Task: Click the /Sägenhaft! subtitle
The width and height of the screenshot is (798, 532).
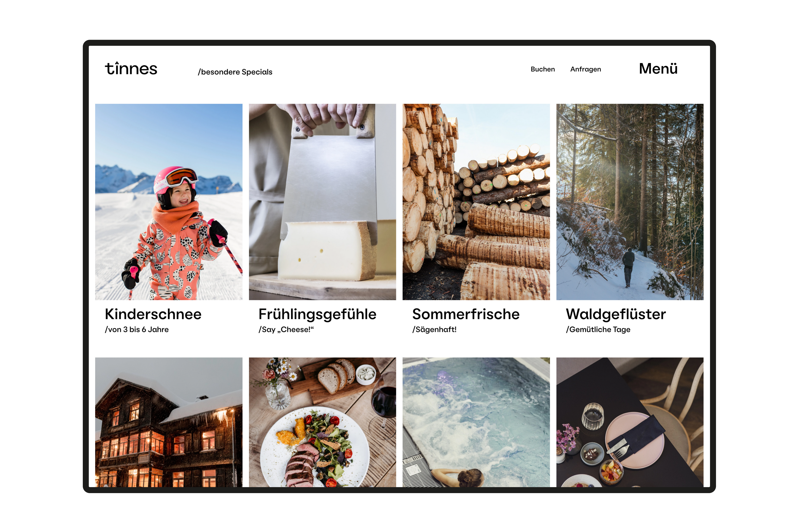Action: click(x=434, y=330)
